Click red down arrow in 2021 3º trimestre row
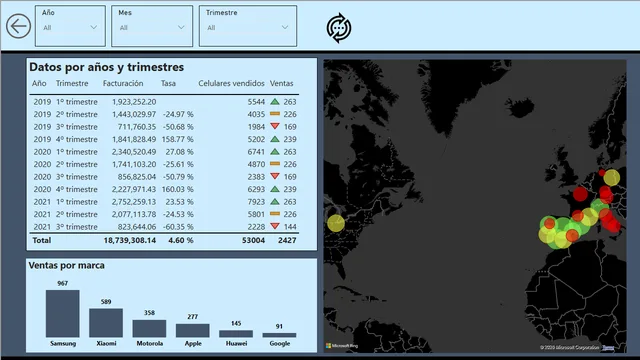The height and width of the screenshot is (360, 640). (275, 226)
